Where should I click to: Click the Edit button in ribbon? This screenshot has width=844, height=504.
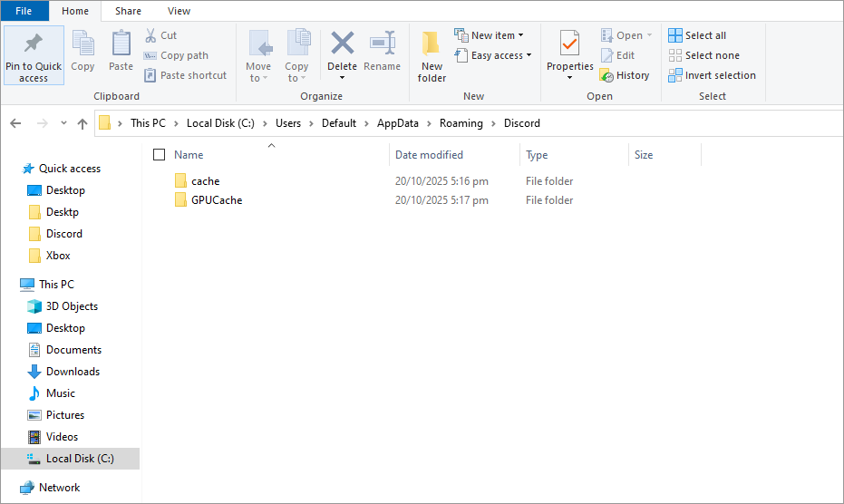pos(617,55)
